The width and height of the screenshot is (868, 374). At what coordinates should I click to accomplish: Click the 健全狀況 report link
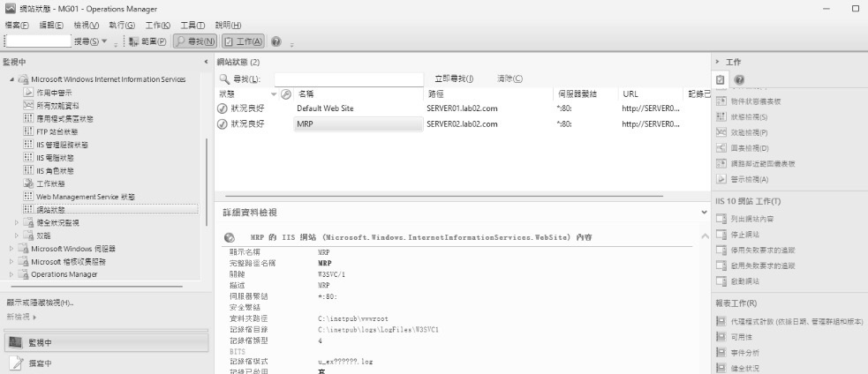[745, 368]
